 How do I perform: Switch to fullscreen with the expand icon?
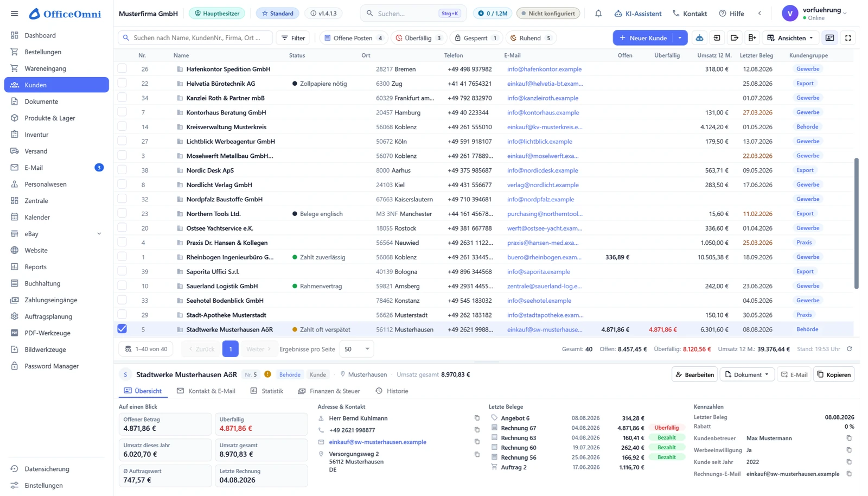click(x=848, y=38)
